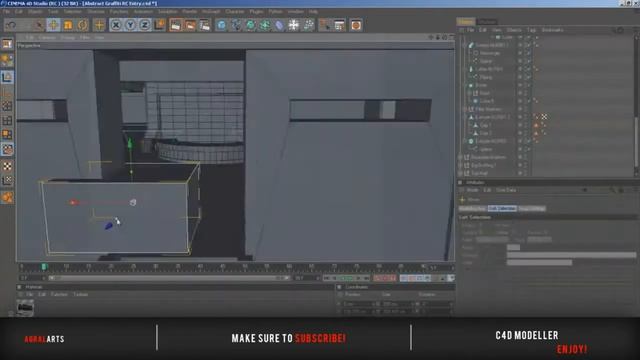The height and width of the screenshot is (360, 640).
Task: Click the red X axis handle in viewport
Action: point(73,202)
